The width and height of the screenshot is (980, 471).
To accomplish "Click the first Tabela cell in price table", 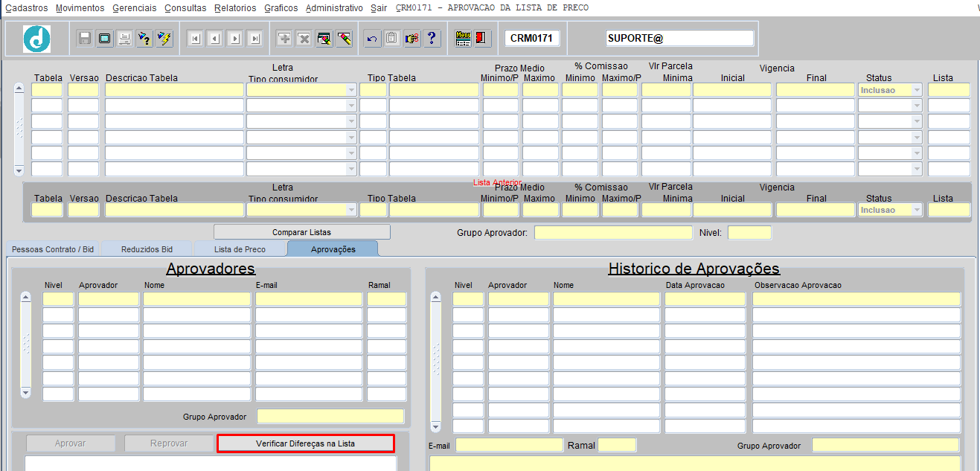I will coord(47,90).
